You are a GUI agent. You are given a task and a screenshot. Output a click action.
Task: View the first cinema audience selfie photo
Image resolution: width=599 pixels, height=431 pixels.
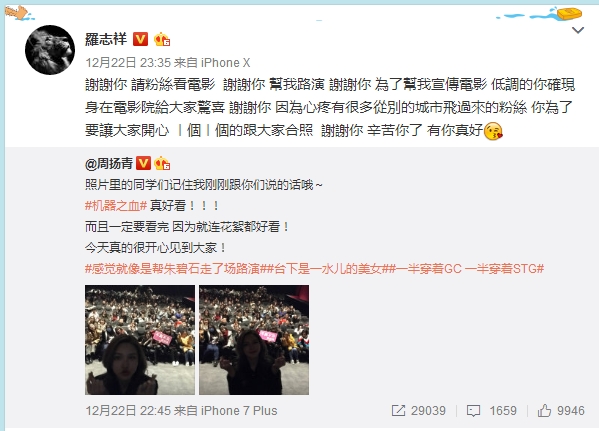click(140, 340)
